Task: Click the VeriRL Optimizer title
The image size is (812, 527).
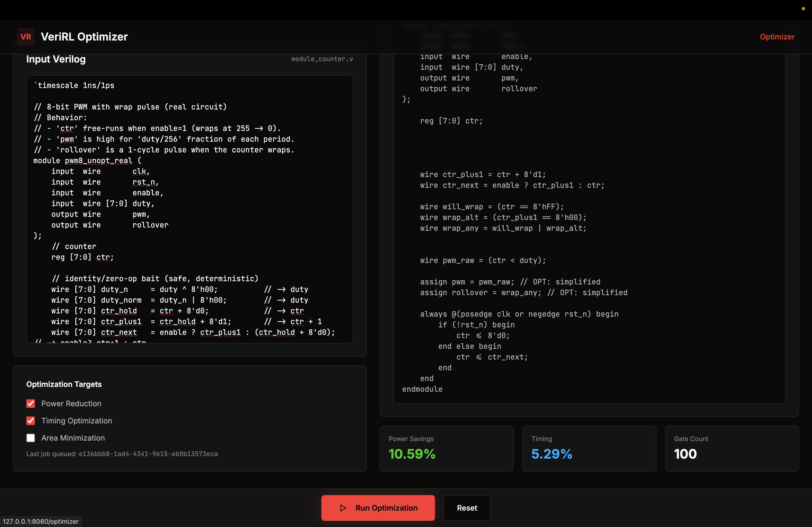Action: [84, 37]
